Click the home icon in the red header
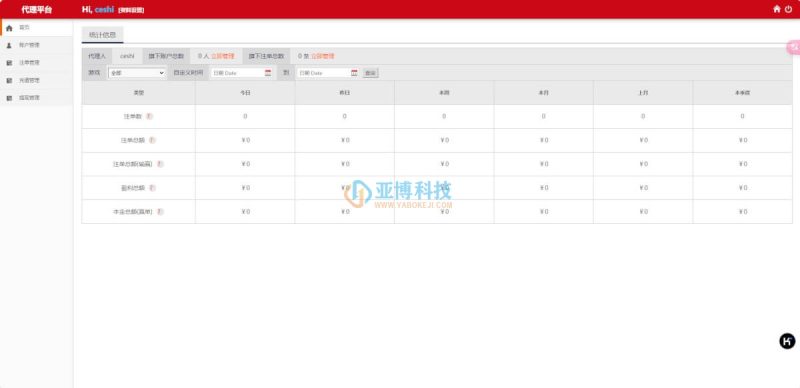This screenshot has height=388, width=800. 777,9
